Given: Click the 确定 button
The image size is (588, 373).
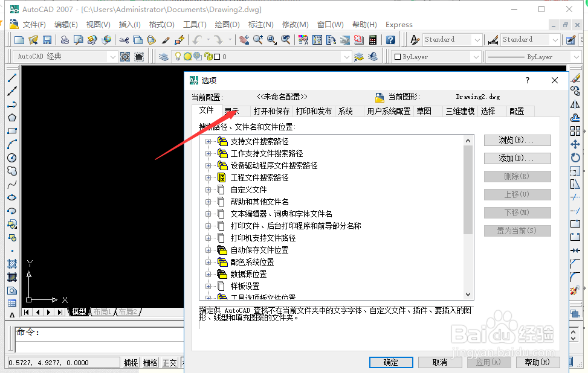Looking at the screenshot, I should pyautogui.click(x=391, y=362).
